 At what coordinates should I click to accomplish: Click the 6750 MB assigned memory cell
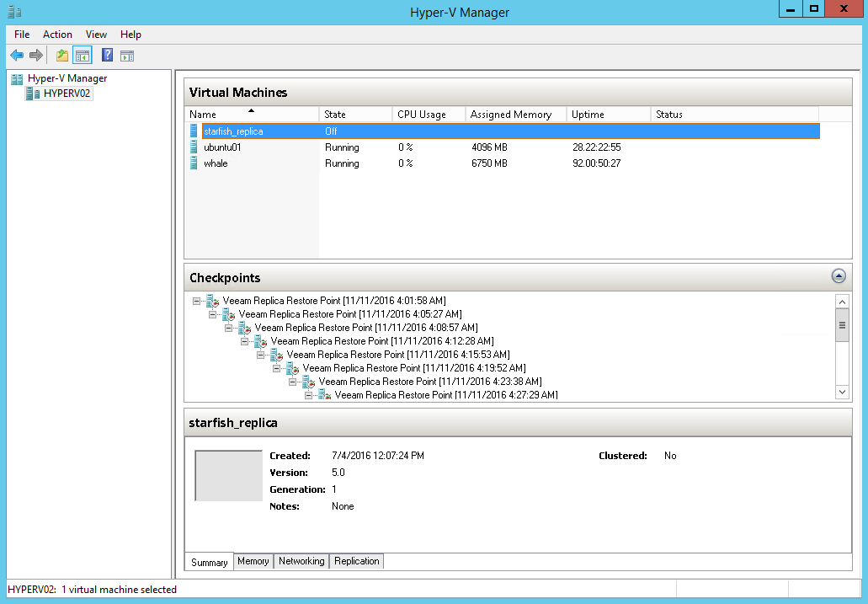tap(489, 163)
